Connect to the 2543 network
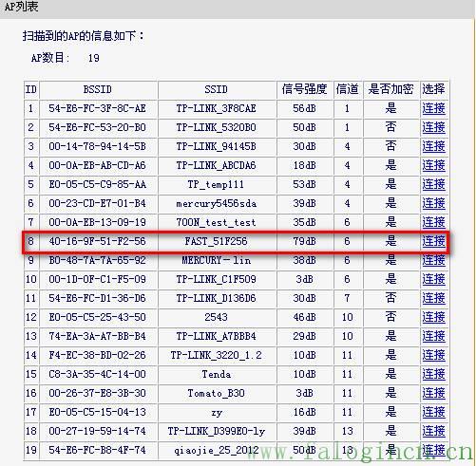The height and width of the screenshot is (466, 476). click(433, 317)
